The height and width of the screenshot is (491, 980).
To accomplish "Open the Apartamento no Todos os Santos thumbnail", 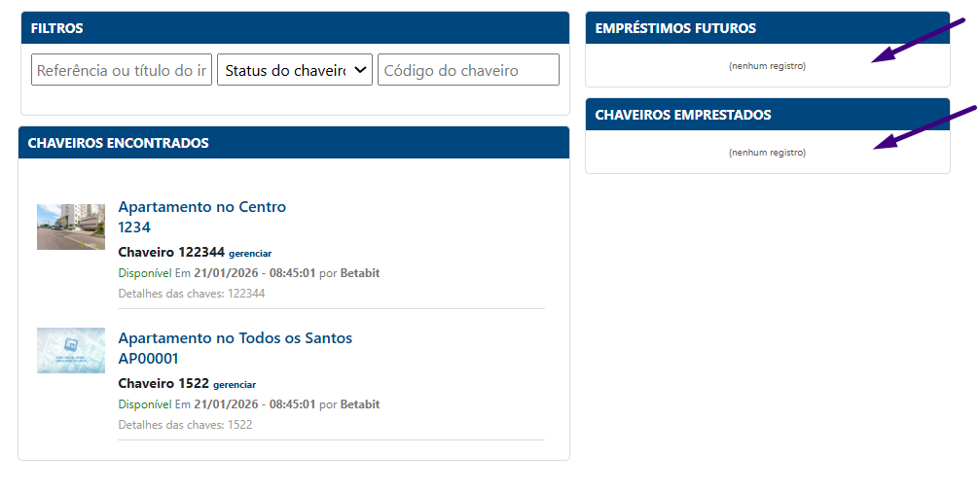I will click(x=71, y=350).
